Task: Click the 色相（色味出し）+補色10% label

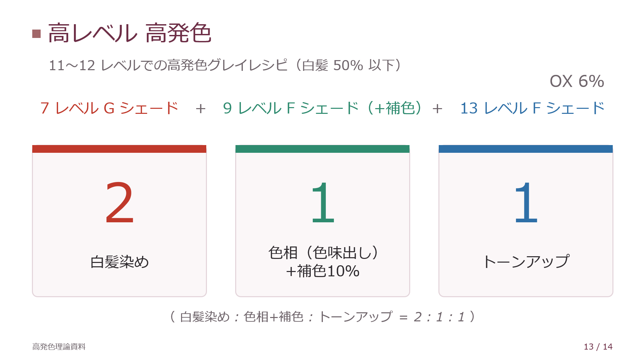Action: (x=323, y=262)
